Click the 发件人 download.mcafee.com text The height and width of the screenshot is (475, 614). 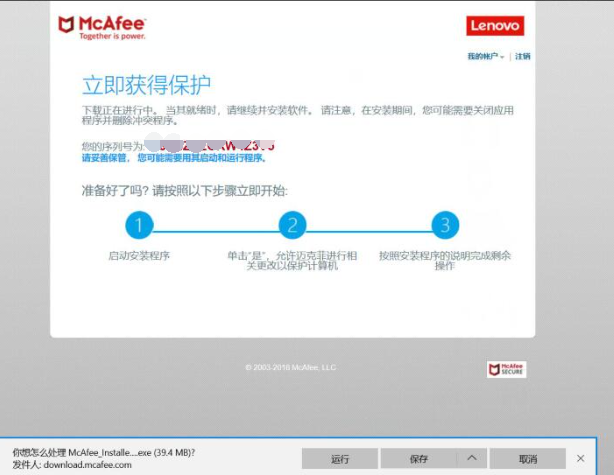(x=72, y=465)
